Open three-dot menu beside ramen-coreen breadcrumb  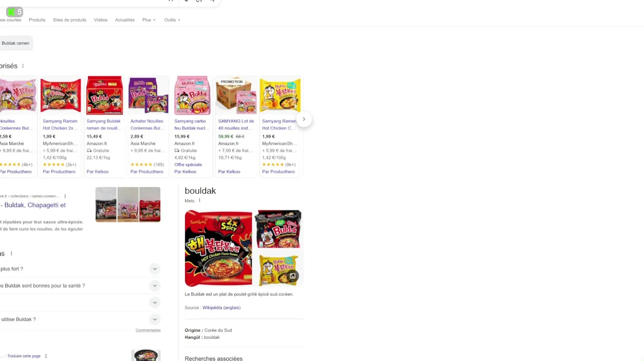(x=65, y=196)
